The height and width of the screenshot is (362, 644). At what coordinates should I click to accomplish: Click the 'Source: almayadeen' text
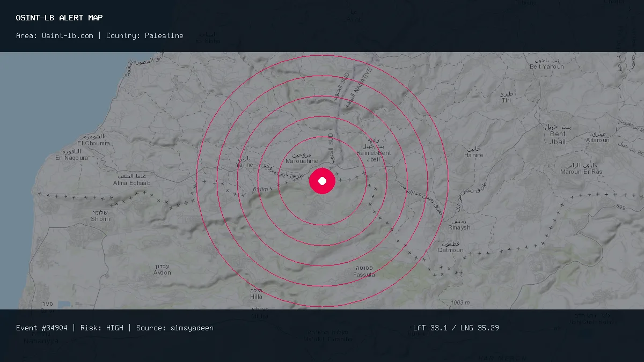click(x=175, y=328)
